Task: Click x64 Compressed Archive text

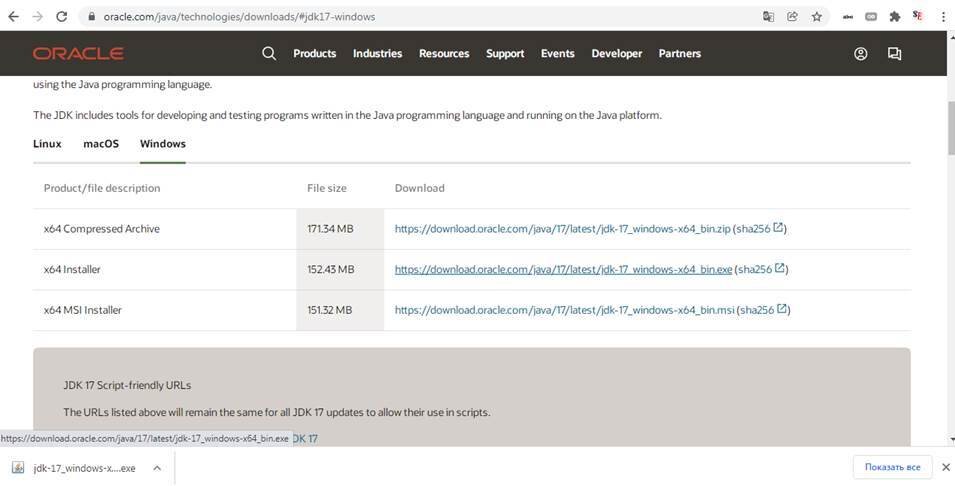Action: [x=102, y=229]
